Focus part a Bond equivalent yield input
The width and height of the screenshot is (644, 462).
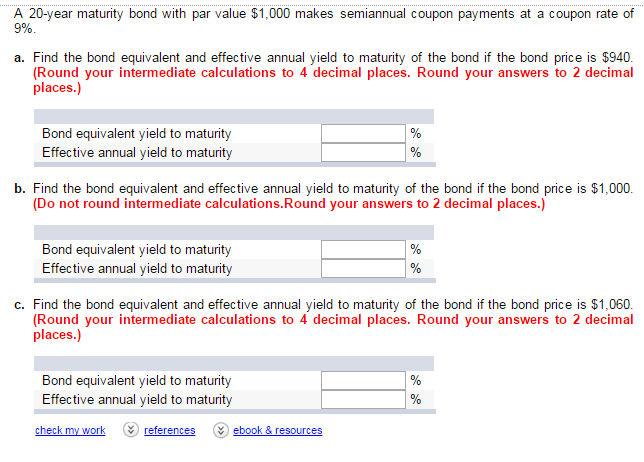click(x=363, y=133)
